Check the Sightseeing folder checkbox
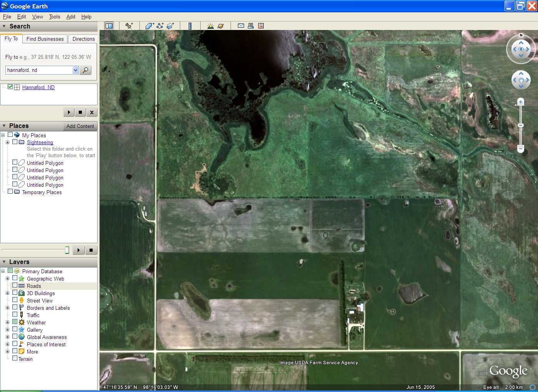 click(15, 142)
